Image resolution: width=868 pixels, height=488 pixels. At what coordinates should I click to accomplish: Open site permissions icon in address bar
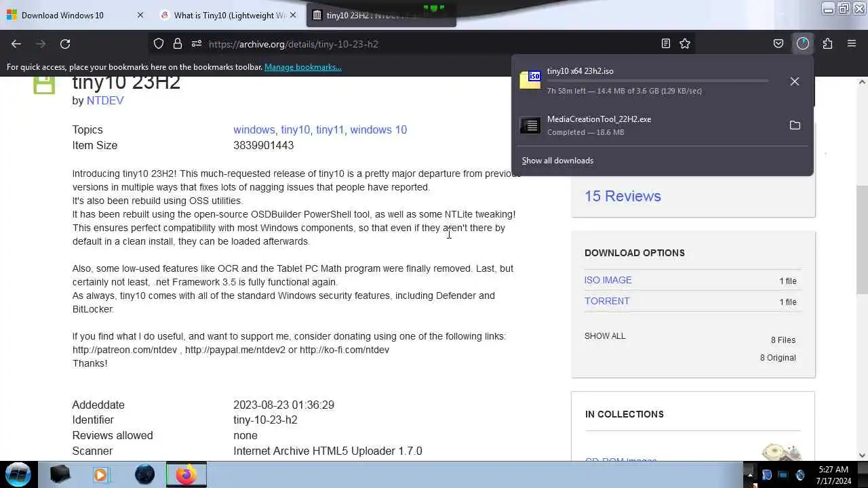197,43
